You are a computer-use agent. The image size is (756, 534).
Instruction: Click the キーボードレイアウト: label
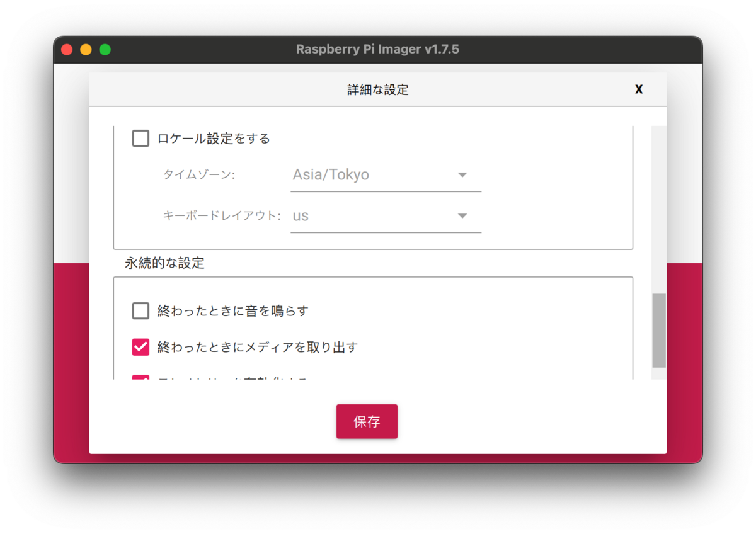click(x=222, y=216)
